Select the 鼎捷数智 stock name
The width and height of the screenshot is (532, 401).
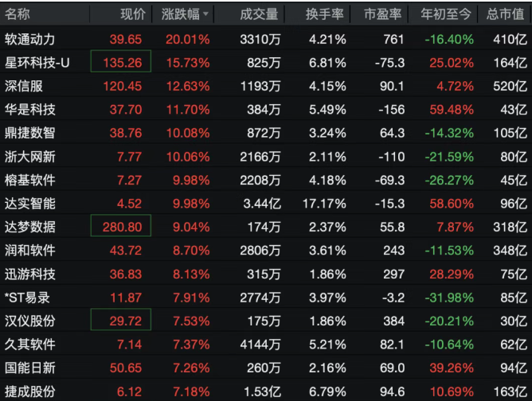pyautogui.click(x=29, y=133)
